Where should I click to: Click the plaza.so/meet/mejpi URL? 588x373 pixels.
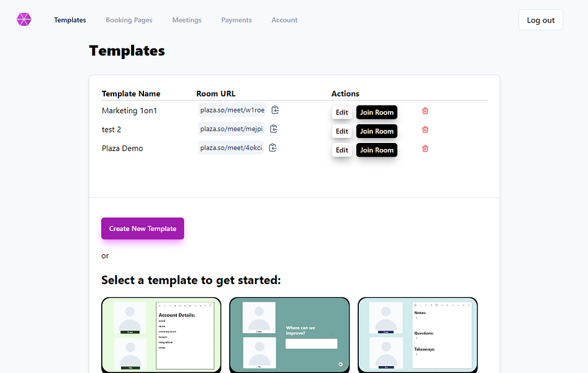(x=232, y=129)
